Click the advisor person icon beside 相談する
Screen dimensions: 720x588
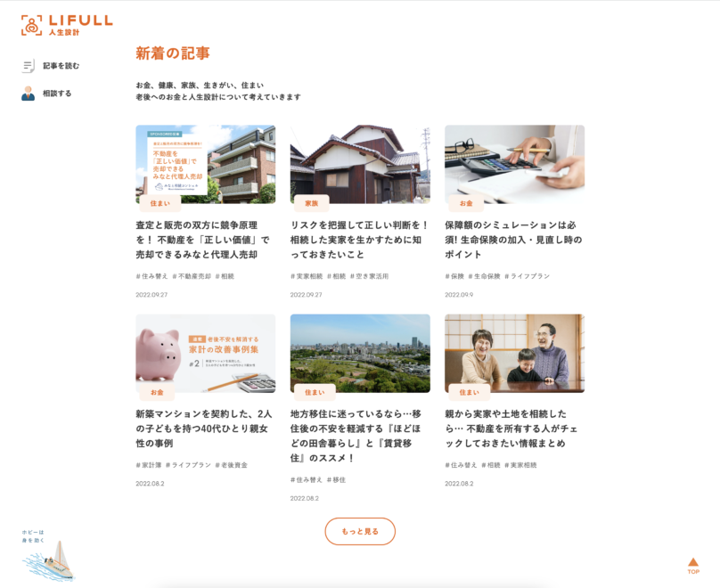[28, 94]
